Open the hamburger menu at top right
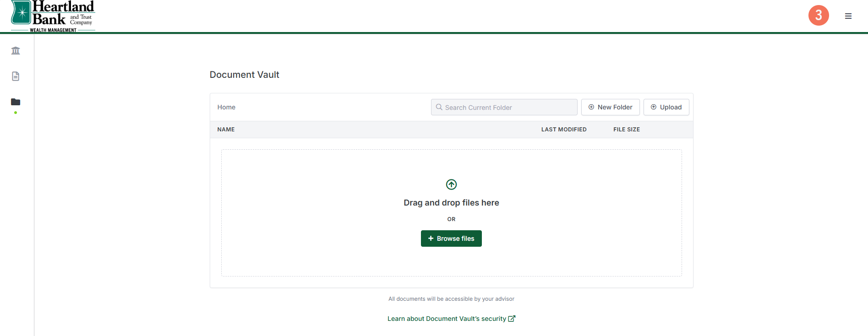The height and width of the screenshot is (336, 868). pos(848,16)
